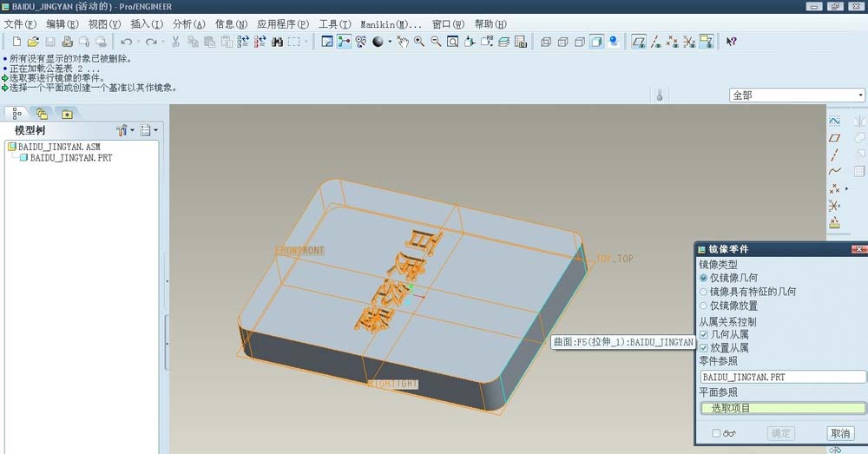Open the model tree show dropdown
The width and height of the screenshot is (868, 454).
148,130
